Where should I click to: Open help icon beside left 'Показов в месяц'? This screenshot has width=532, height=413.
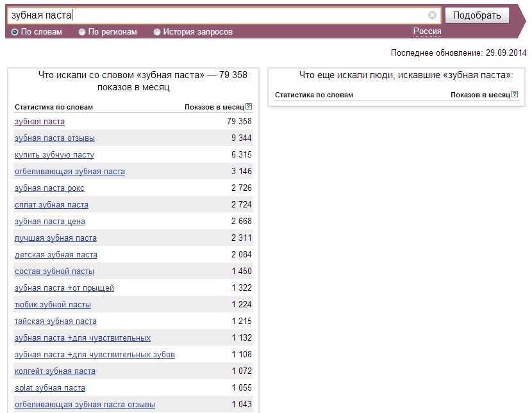pos(249,106)
